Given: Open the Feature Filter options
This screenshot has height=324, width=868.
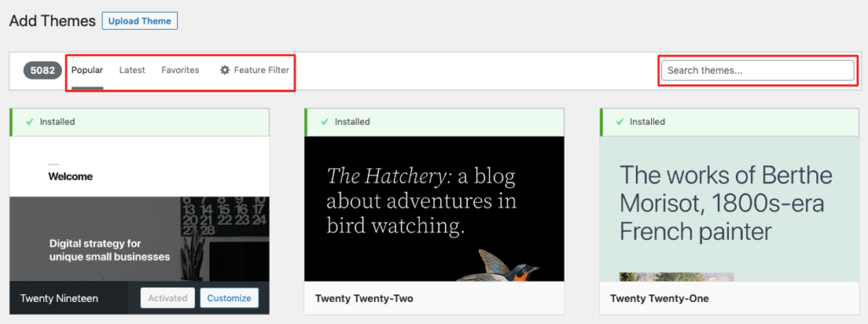Looking at the screenshot, I should pyautogui.click(x=254, y=70).
